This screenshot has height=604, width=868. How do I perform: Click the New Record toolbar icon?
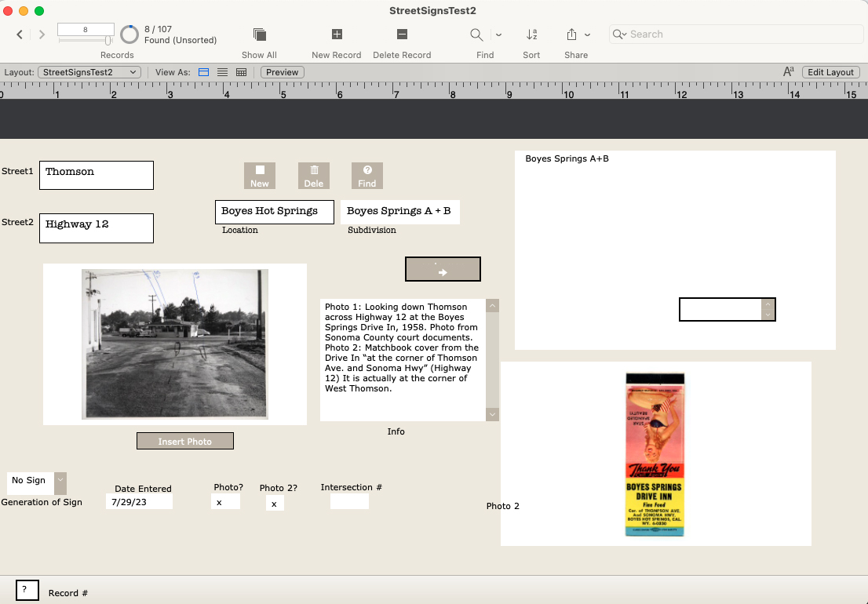coord(337,35)
